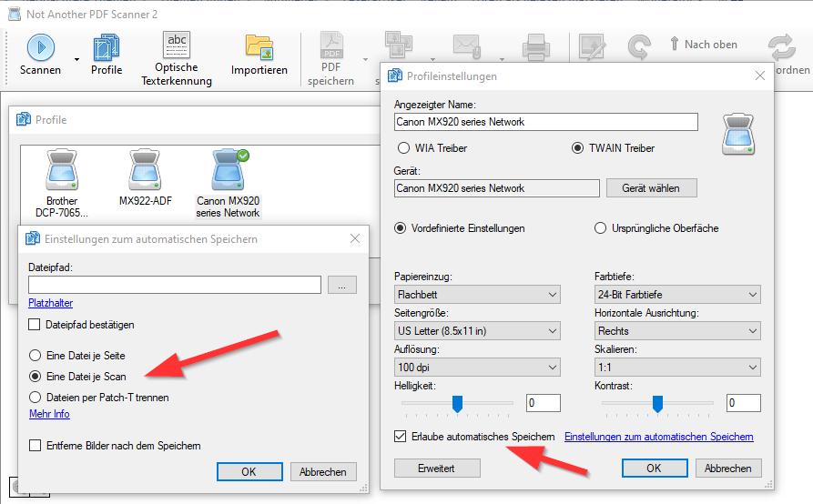Screen dimensions: 813x504
Task: Start scanning with the Scannen button
Action: (40, 55)
